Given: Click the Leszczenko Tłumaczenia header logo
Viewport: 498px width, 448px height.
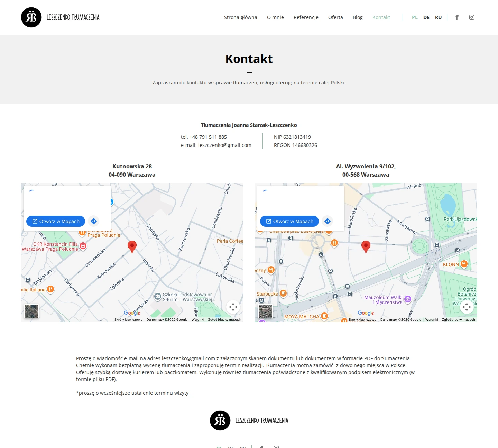Looking at the screenshot, I should (x=60, y=17).
